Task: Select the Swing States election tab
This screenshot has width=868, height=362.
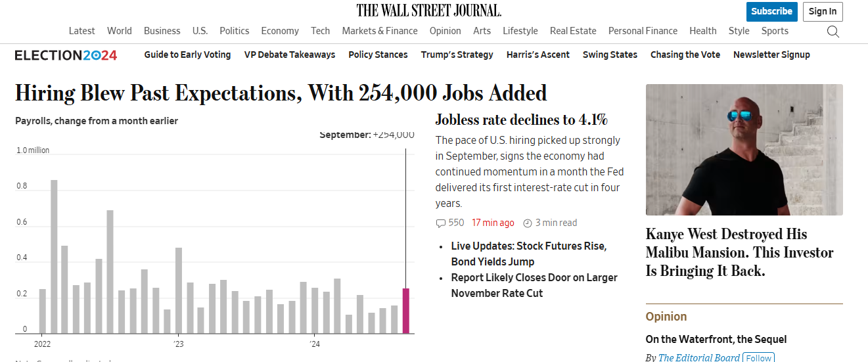Action: point(610,55)
